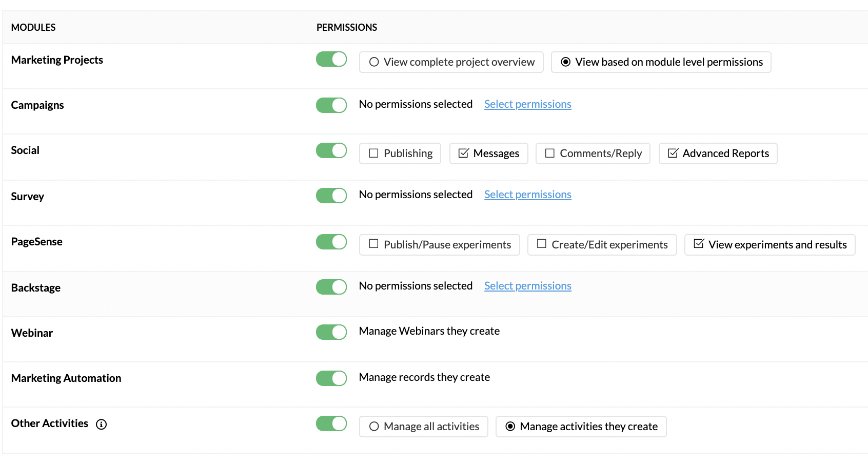868x463 pixels.
Task: Click the Backstage module name
Action: (36, 288)
